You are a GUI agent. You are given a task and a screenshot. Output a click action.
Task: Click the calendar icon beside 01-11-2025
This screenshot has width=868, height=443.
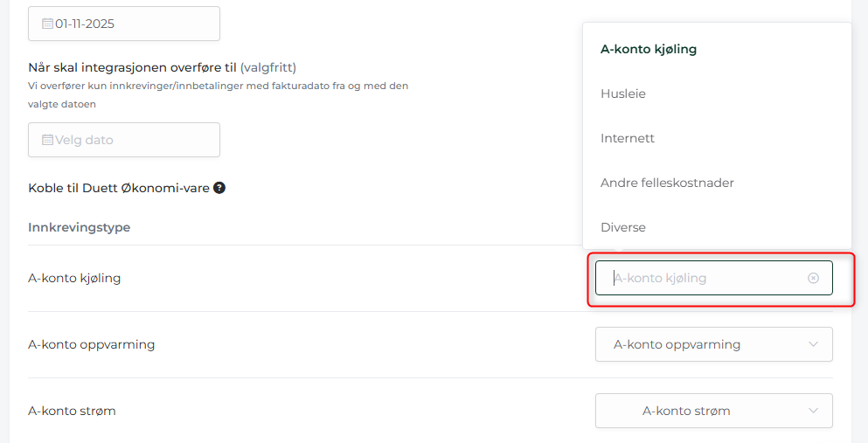click(47, 24)
